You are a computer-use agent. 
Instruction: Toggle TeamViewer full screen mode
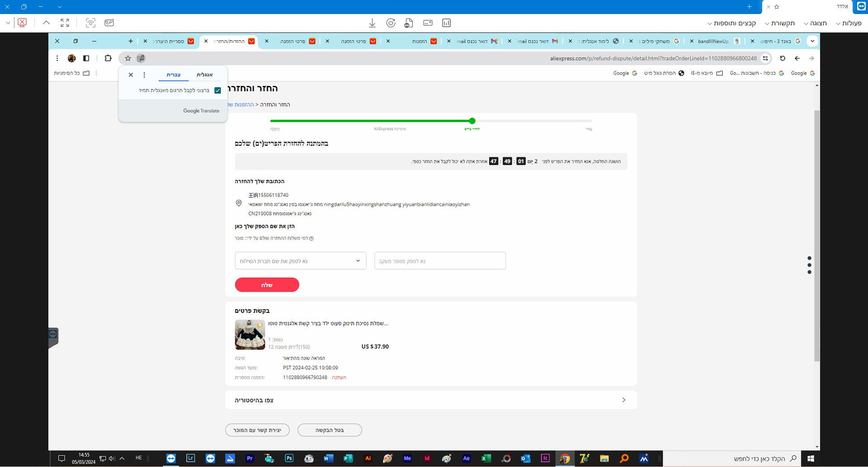65,23
